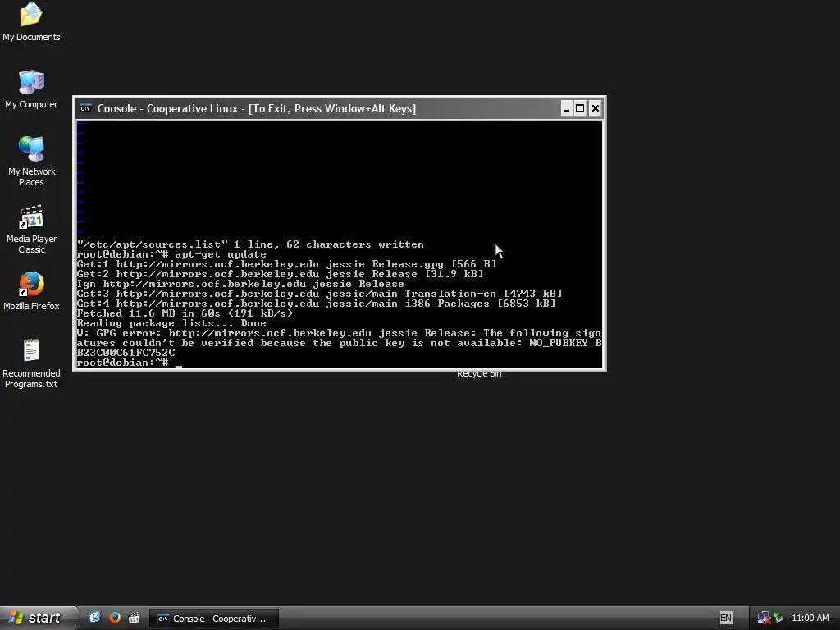840x630 pixels.
Task: Click the B23C00C61FC752C key text
Action: click(x=126, y=353)
